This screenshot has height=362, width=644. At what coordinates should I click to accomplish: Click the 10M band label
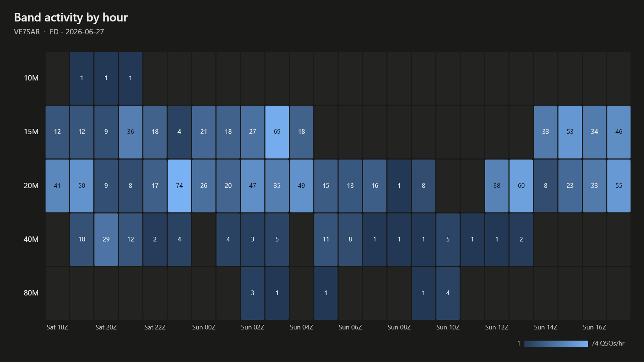coord(31,78)
